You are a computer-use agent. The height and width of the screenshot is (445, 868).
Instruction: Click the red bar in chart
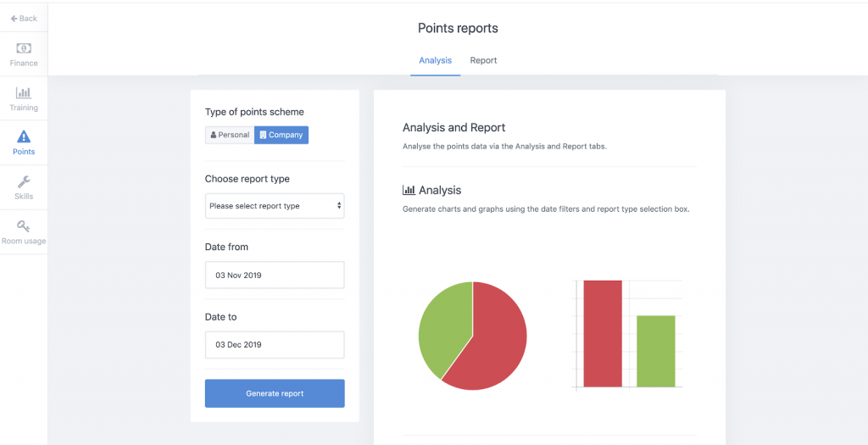[x=603, y=333]
